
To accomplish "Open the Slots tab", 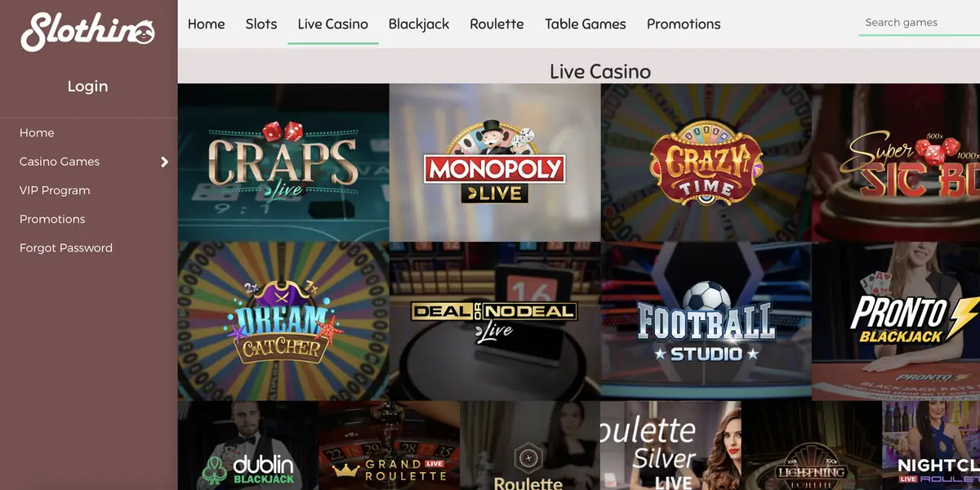I will pos(261,24).
